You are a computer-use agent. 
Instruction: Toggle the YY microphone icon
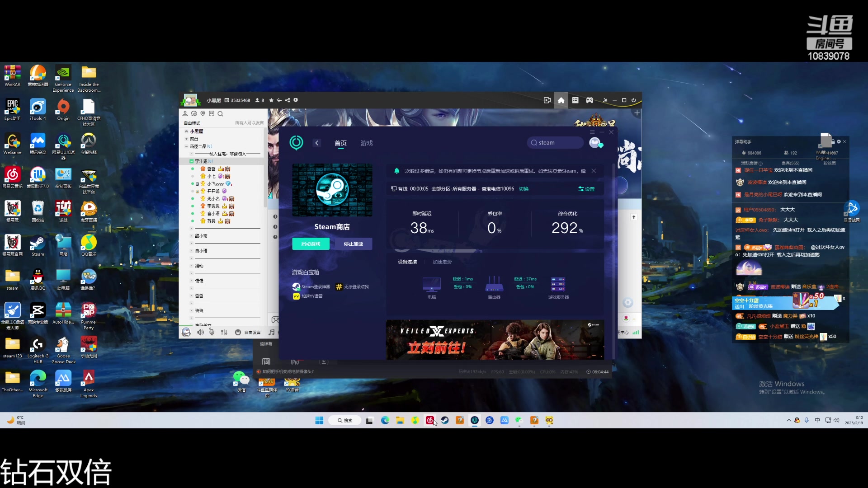pyautogui.click(x=212, y=332)
